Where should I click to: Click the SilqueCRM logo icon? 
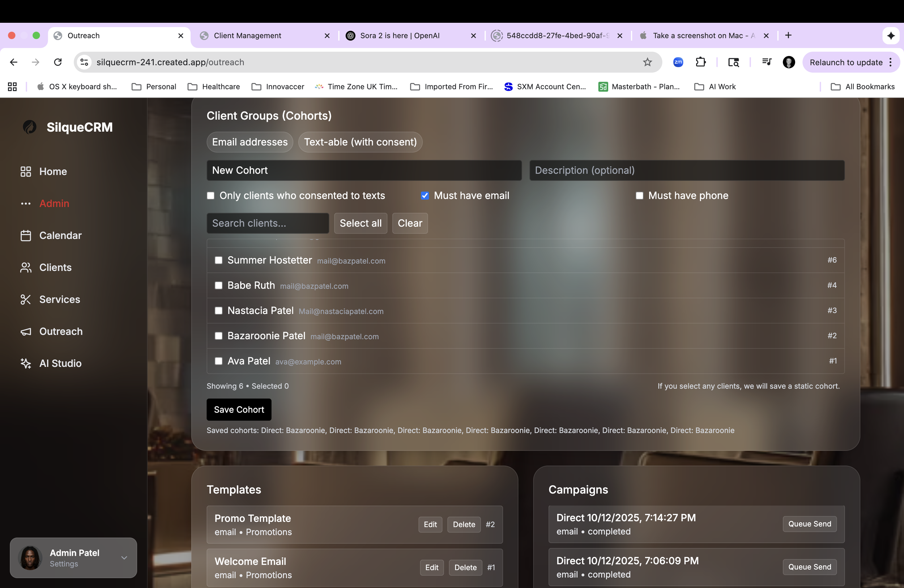[30, 127]
